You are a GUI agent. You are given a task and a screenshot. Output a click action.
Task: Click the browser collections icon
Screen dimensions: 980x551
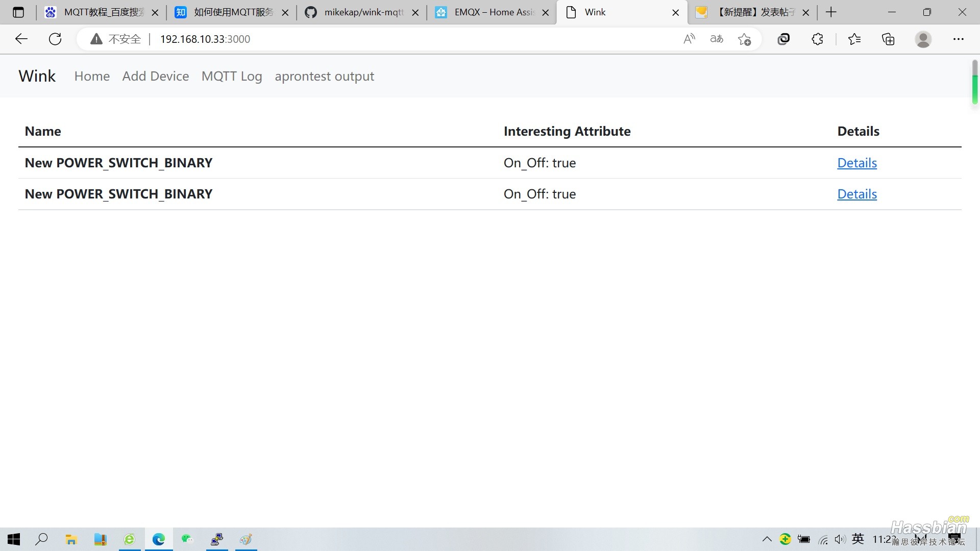coord(889,39)
